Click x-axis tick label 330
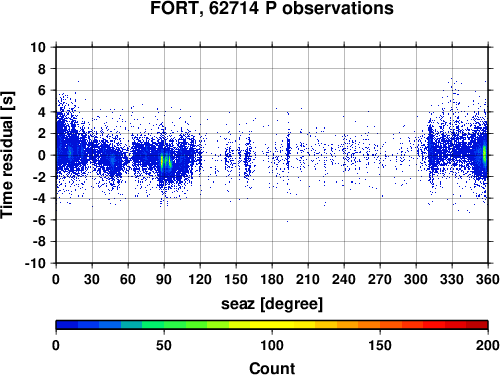Image resolution: width=500 pixels, height=375 pixels. (x=452, y=279)
